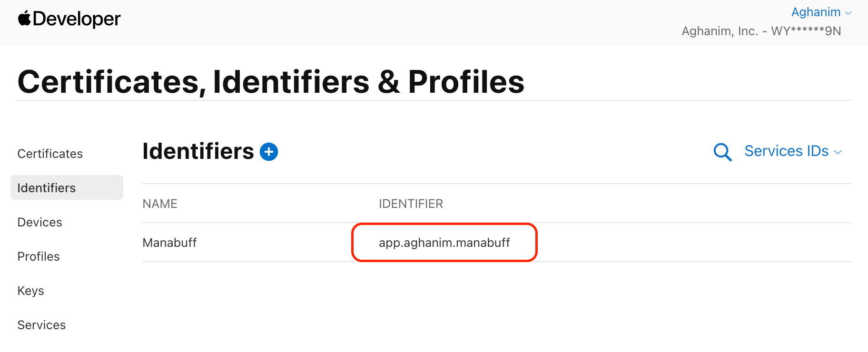Select Identifiers in the sidebar

46,187
